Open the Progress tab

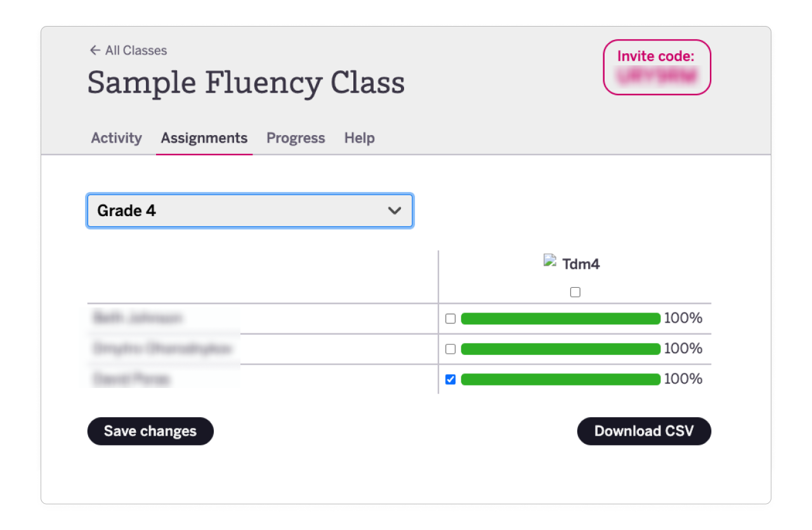(296, 138)
